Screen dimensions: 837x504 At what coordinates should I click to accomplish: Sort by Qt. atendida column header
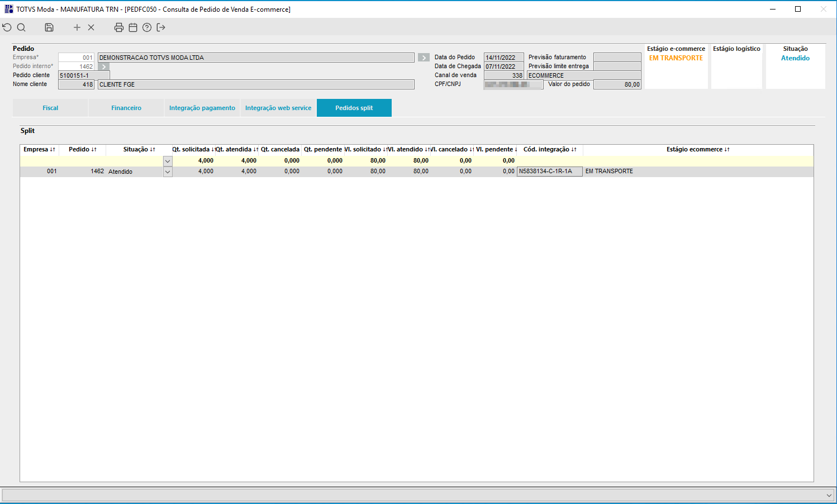pos(237,149)
